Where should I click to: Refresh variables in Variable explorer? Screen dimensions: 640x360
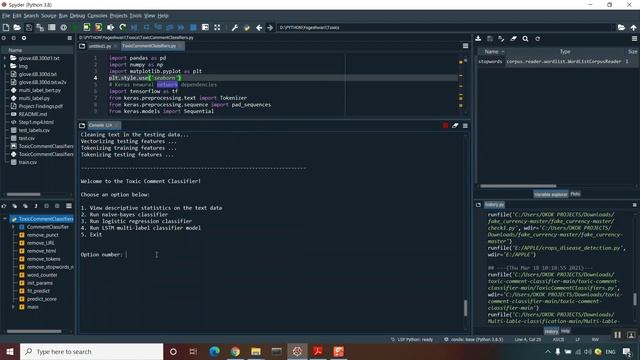pos(538,38)
